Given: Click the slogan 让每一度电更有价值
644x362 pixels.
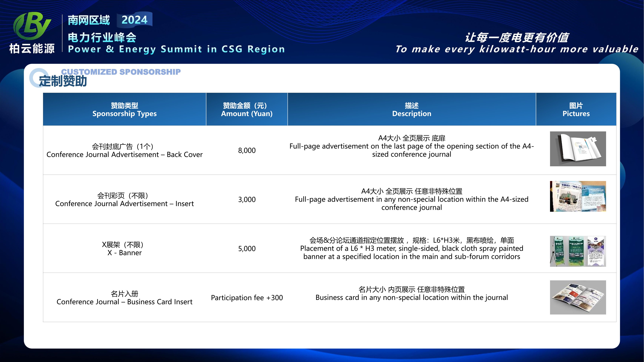Looking at the screenshot, I should click(x=517, y=38).
